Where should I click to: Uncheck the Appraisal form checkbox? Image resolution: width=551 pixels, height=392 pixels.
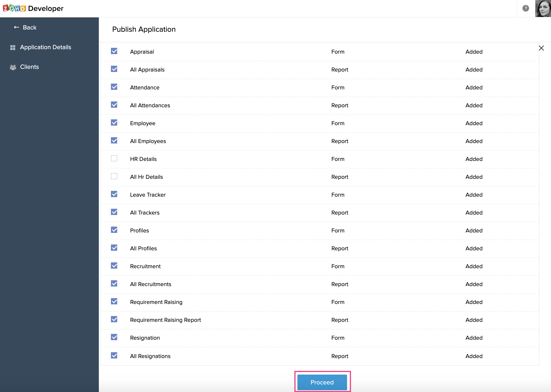pos(114,51)
